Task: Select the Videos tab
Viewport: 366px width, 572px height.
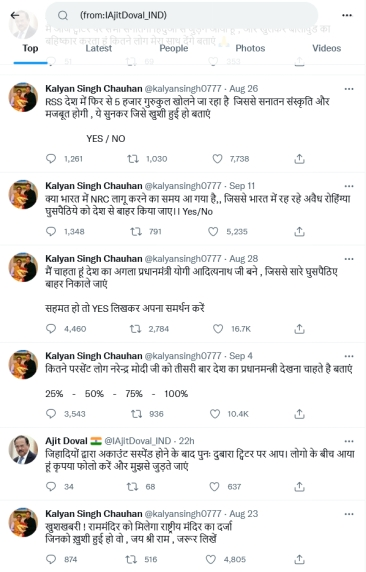Action: pyautogui.click(x=327, y=48)
